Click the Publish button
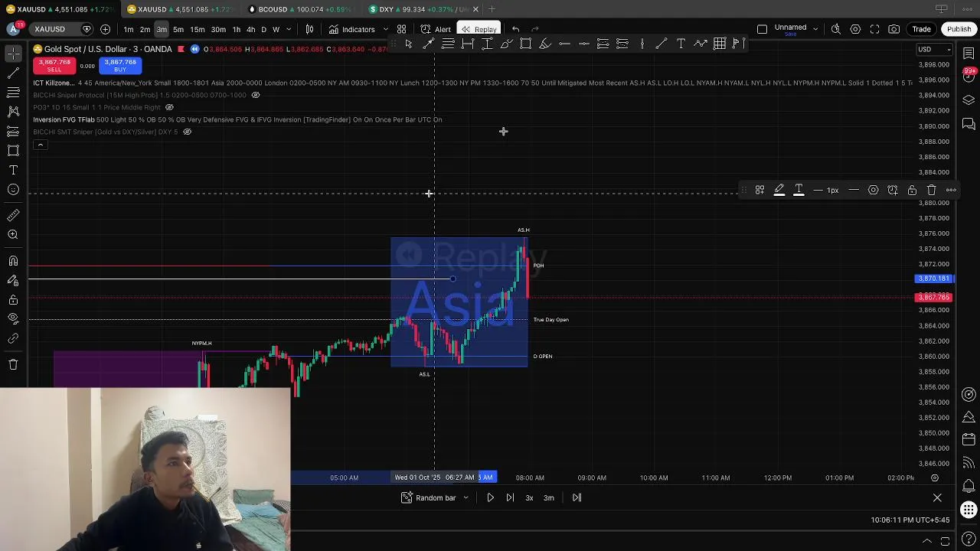Screen dimensions: 980x551 tap(959, 29)
